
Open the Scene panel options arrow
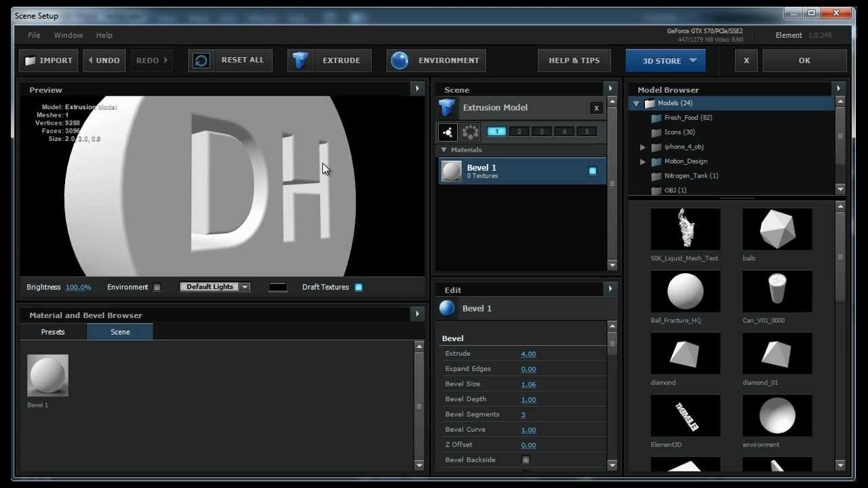[x=610, y=89]
